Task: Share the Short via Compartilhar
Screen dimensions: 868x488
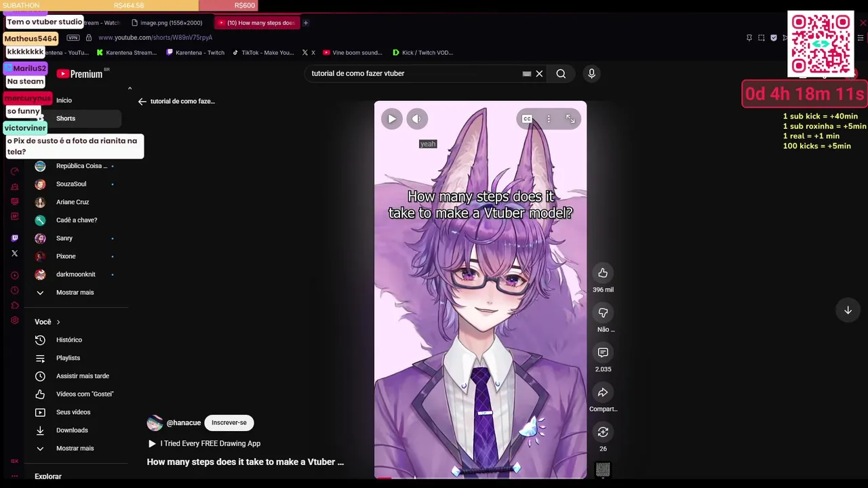Action: coord(603,392)
